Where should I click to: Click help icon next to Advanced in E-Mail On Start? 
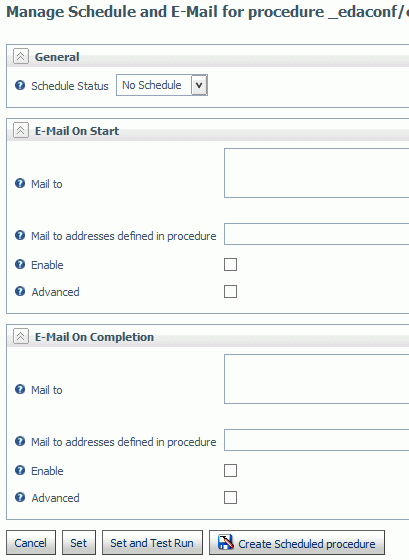click(x=20, y=291)
